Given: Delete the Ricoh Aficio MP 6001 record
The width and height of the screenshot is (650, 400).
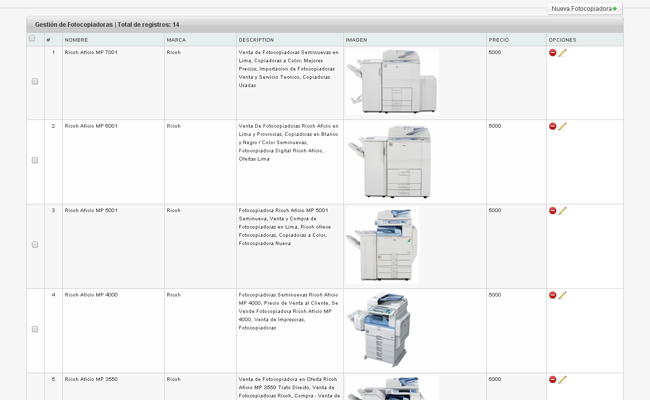Looking at the screenshot, I should pyautogui.click(x=553, y=126).
